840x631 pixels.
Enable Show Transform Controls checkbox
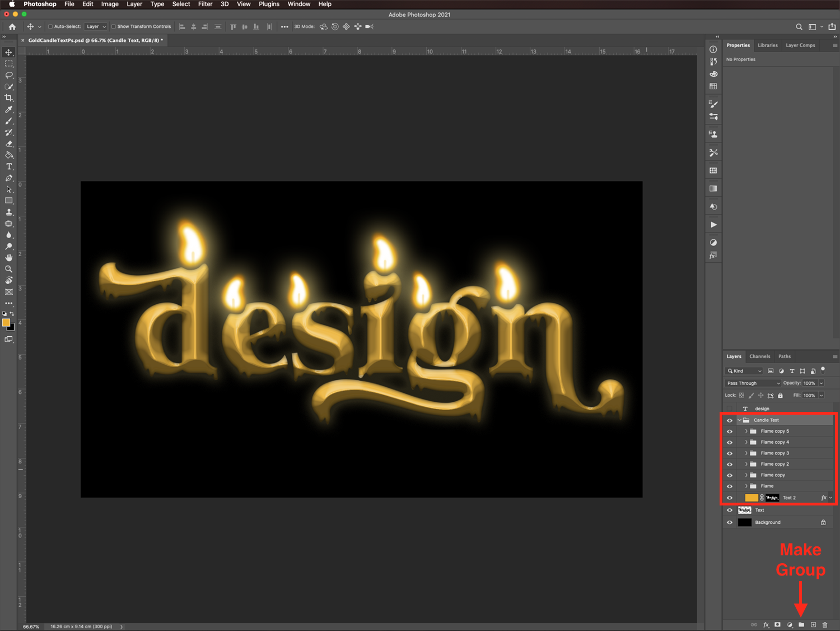(114, 26)
